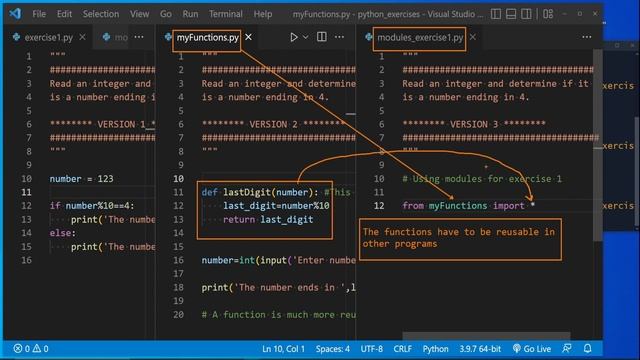Click 'if number%10==4:' line in exercise1.py

(x=92, y=206)
